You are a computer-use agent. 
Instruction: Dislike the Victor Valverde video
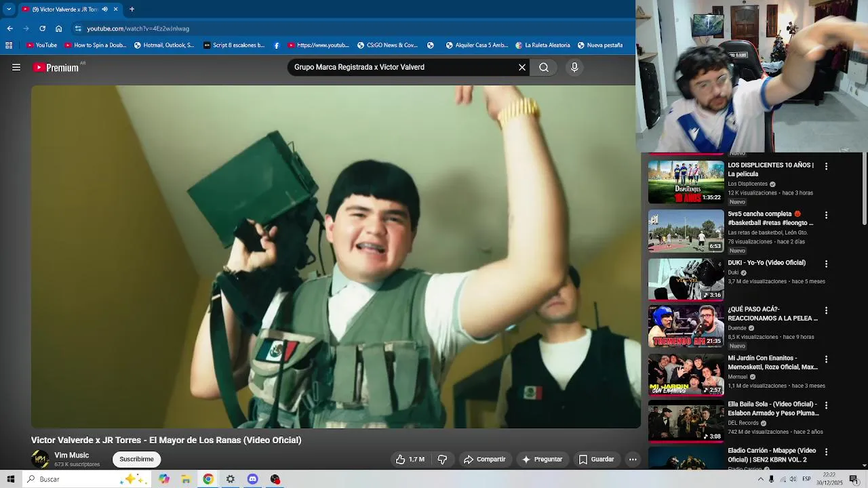[442, 460]
